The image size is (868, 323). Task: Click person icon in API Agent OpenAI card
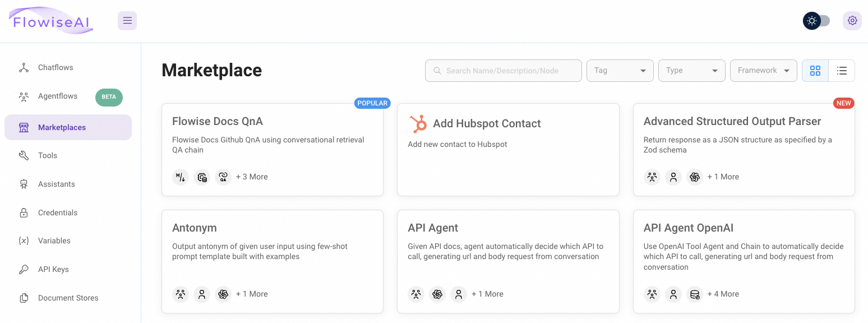click(673, 294)
